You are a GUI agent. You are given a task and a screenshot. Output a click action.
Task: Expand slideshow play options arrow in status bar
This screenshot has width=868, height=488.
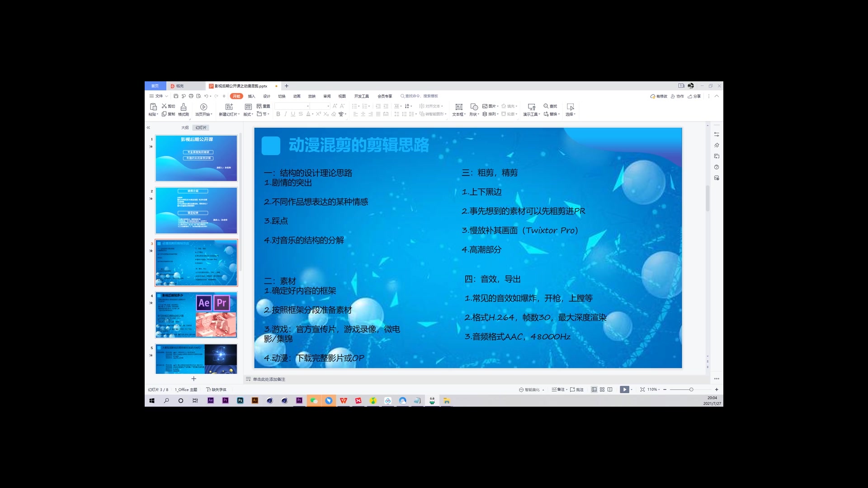[x=632, y=389]
